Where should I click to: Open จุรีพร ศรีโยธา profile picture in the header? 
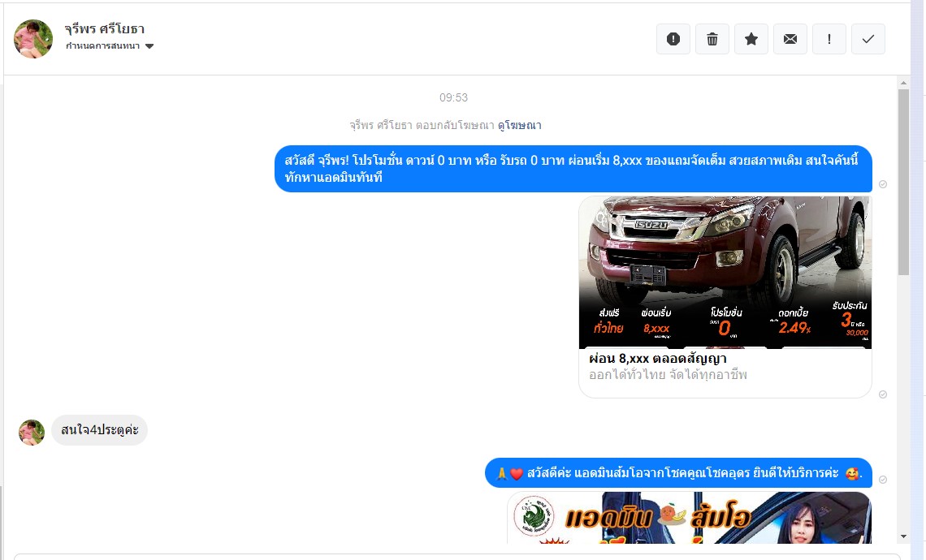33,39
